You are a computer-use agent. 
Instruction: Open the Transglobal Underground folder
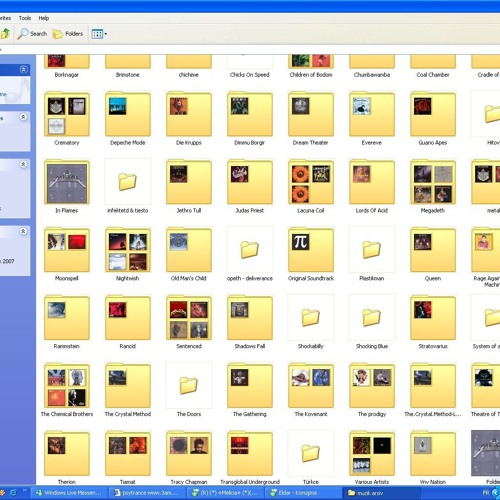point(250,454)
